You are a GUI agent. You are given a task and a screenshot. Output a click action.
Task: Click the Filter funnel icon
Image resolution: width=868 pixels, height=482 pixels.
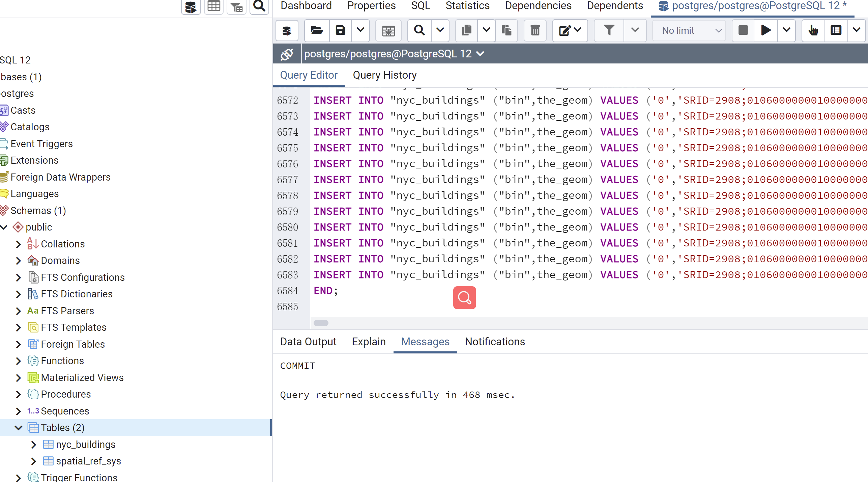click(609, 30)
